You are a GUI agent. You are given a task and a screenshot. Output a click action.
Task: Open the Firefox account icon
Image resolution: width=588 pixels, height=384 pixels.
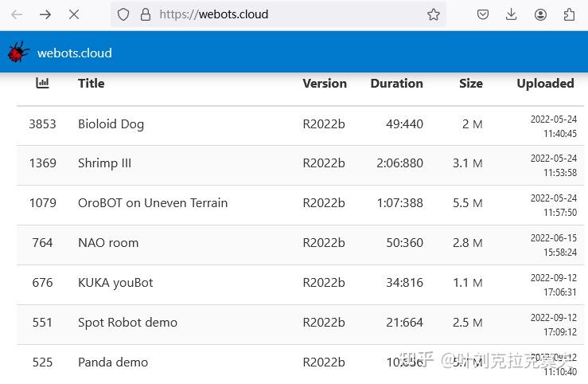tap(541, 14)
